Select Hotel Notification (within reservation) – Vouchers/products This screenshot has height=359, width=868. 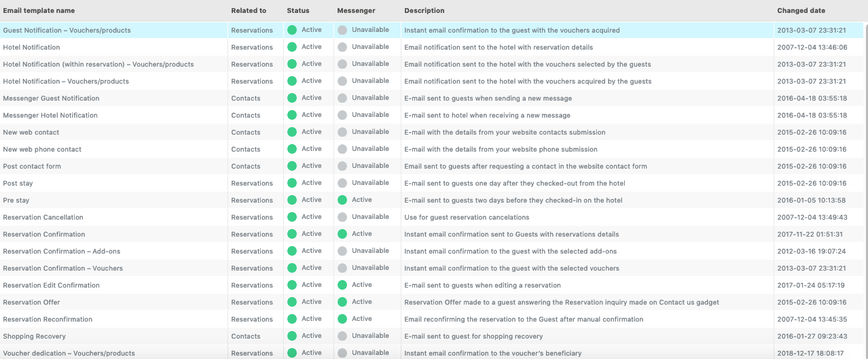coord(98,64)
